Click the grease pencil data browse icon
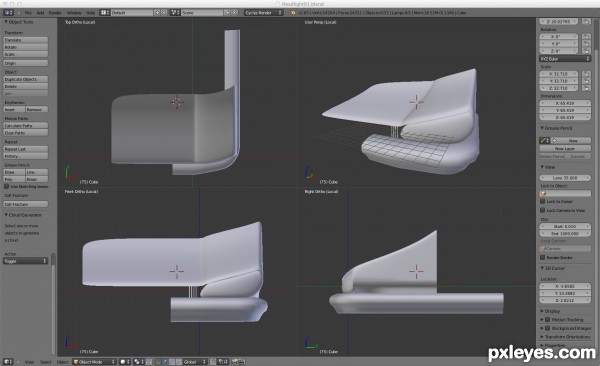 [545, 141]
